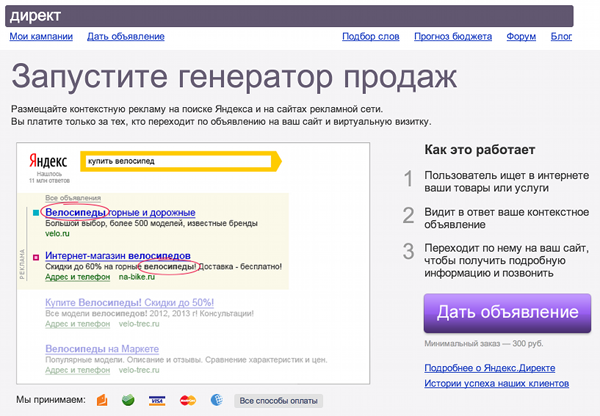This screenshot has height=416, width=600.
Task: Open Велосипеды на Маркете result title
Action: click(x=102, y=349)
